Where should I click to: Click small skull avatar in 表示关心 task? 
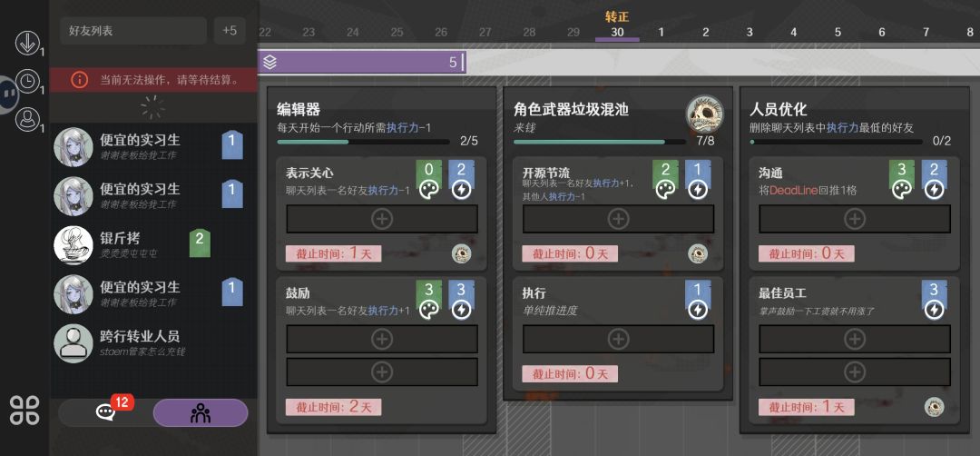(x=461, y=253)
